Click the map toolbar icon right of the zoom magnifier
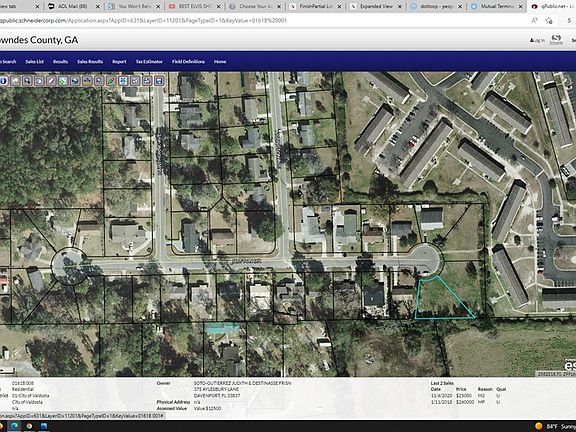 39,81
